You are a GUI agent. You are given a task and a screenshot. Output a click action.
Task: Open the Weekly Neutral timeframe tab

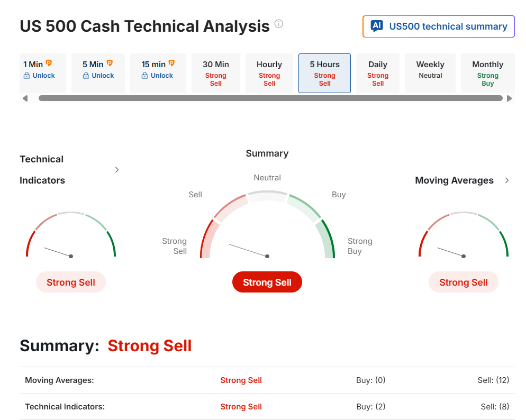(430, 73)
